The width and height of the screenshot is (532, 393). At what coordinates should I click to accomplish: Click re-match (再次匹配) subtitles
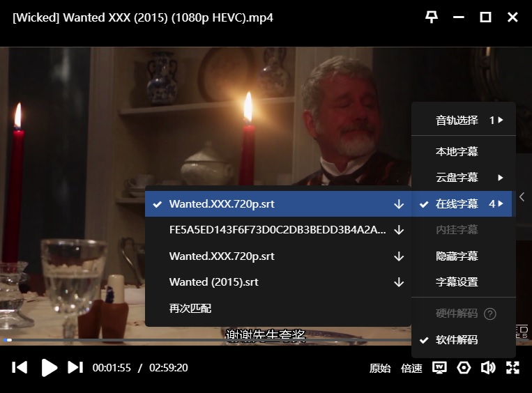click(x=190, y=308)
